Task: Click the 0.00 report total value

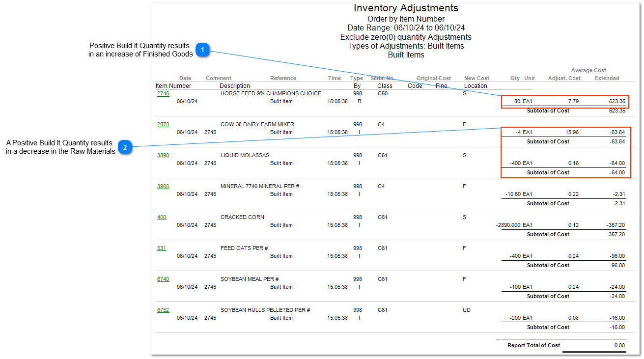Action: pos(619,346)
